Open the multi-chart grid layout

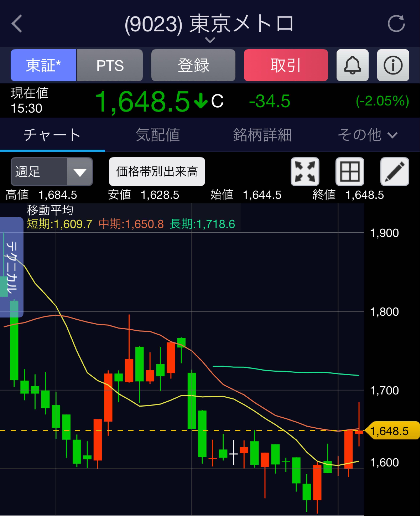point(350,172)
